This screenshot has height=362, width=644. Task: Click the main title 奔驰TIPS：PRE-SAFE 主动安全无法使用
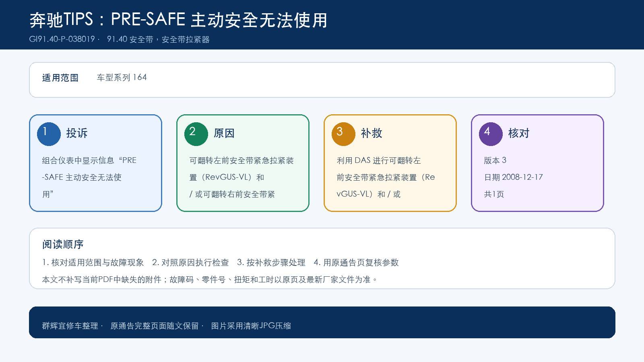[178, 20]
